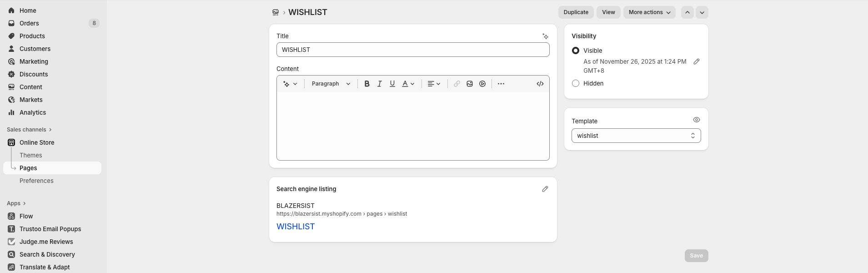Screen dimensions: 868x273
Task: Switch to the HTML code view
Action: (x=540, y=84)
